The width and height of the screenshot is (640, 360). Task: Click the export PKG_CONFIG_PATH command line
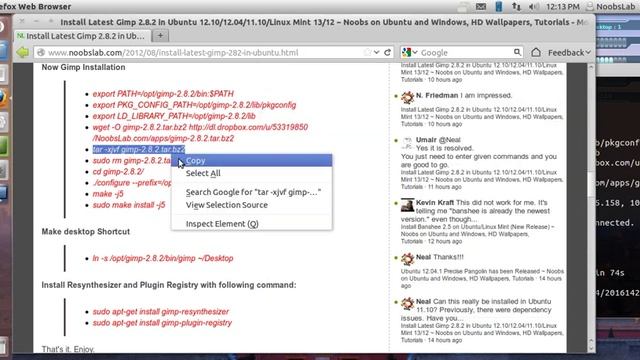pos(194,105)
